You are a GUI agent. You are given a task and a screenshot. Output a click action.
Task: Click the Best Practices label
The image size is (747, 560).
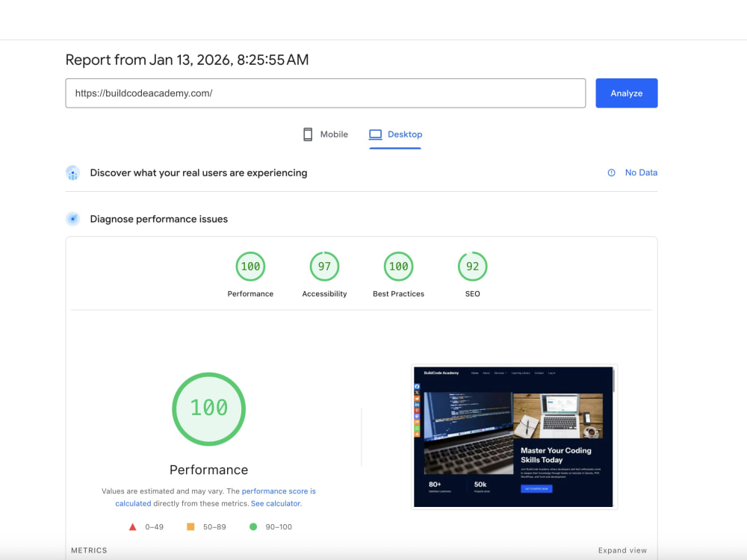[x=399, y=293]
